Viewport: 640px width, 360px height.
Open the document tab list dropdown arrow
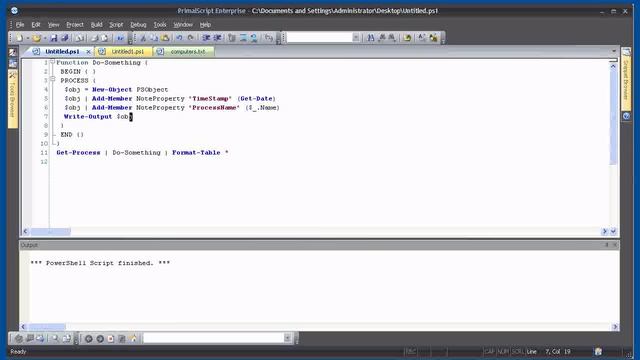613,51
